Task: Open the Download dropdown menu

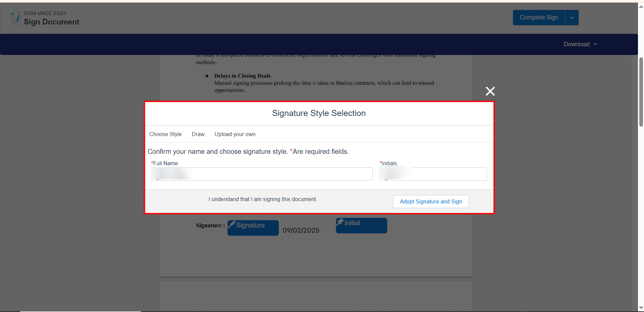Action: [577, 44]
